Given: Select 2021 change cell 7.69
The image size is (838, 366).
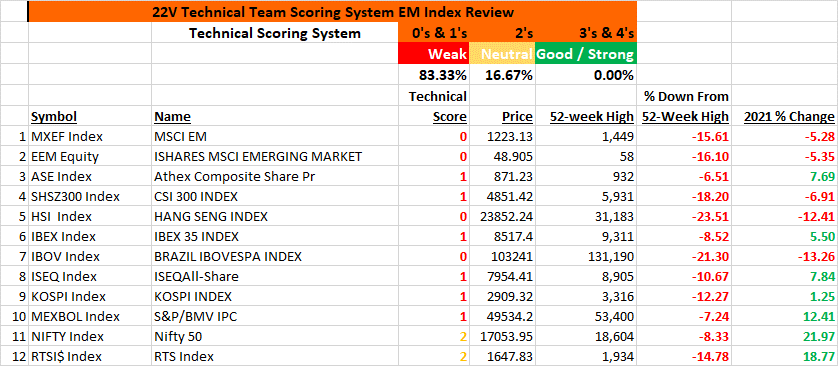Looking at the screenshot, I should pos(785,176).
